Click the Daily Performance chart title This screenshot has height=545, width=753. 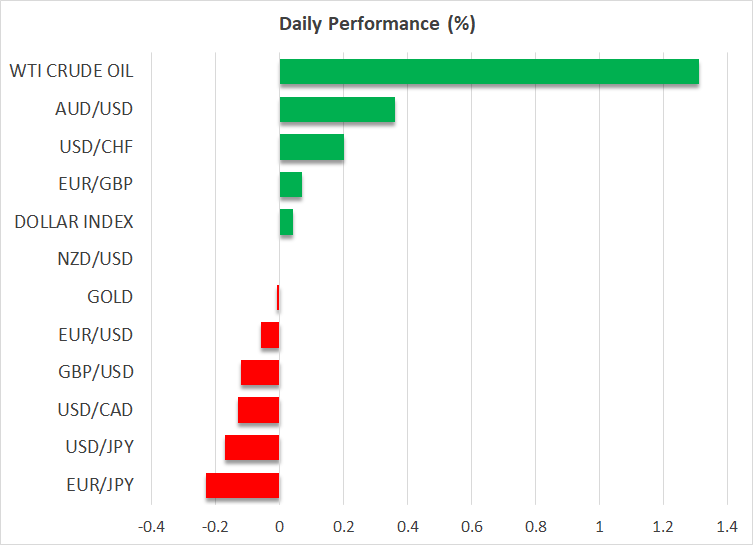pos(376,24)
